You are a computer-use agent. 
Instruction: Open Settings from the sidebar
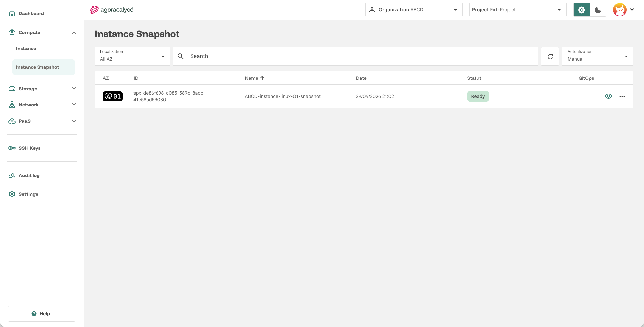tap(28, 194)
